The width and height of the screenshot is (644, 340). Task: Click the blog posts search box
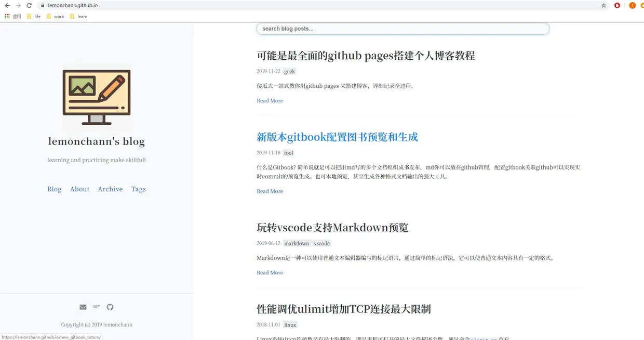coord(403,29)
